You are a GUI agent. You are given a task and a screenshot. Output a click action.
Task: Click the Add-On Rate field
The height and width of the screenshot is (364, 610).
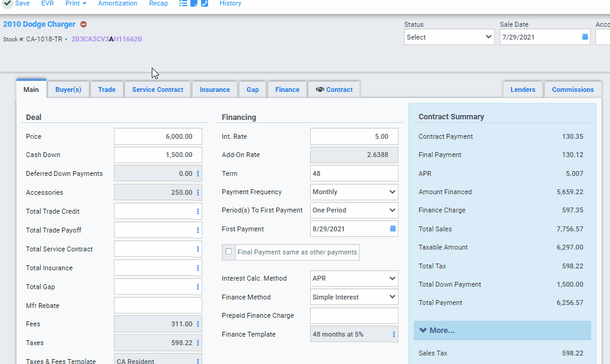coord(354,155)
